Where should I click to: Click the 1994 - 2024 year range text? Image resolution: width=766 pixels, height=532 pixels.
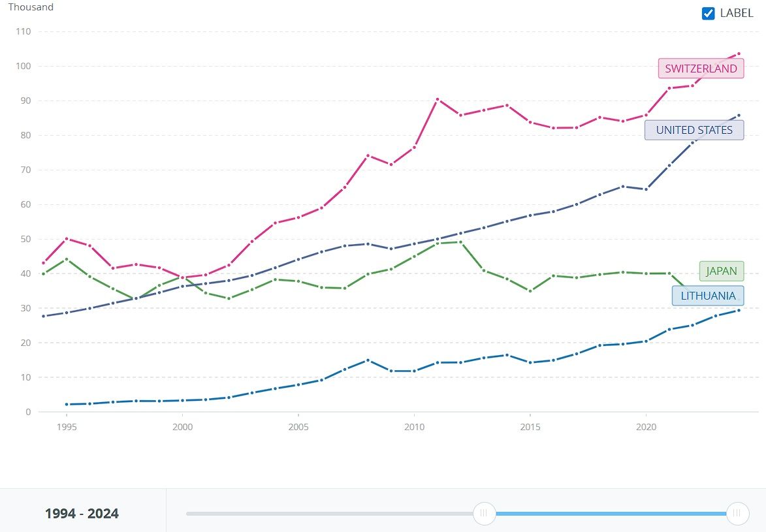pos(82,514)
